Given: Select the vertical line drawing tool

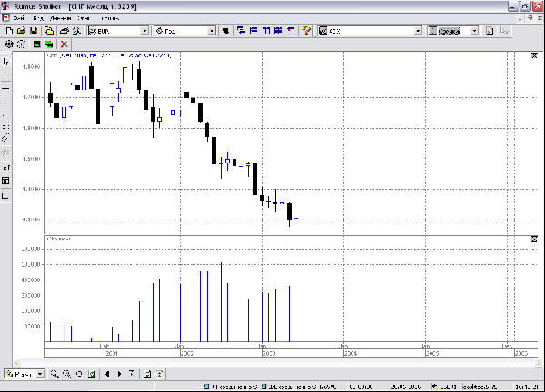Looking at the screenshot, I should [5, 101].
